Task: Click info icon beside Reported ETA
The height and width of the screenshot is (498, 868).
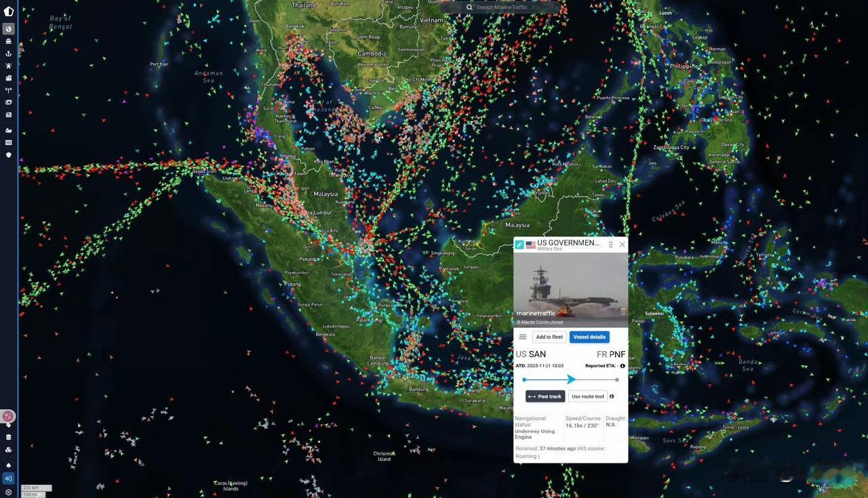Action: [x=623, y=366]
